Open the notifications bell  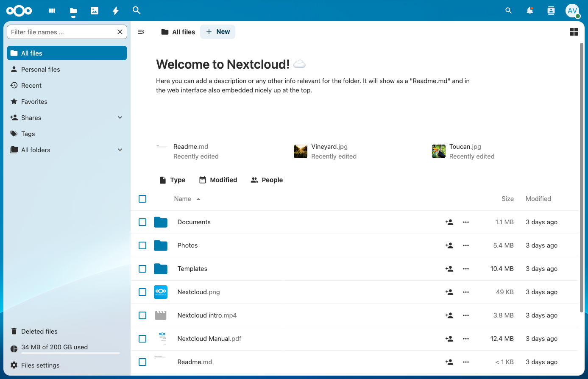[x=530, y=11]
